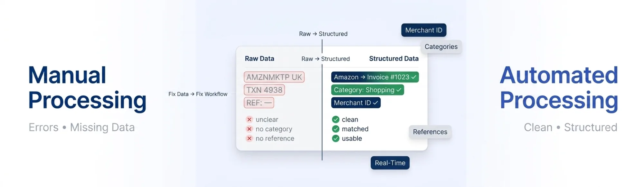
Task: Click the Real-Time badge
Action: pos(390,163)
